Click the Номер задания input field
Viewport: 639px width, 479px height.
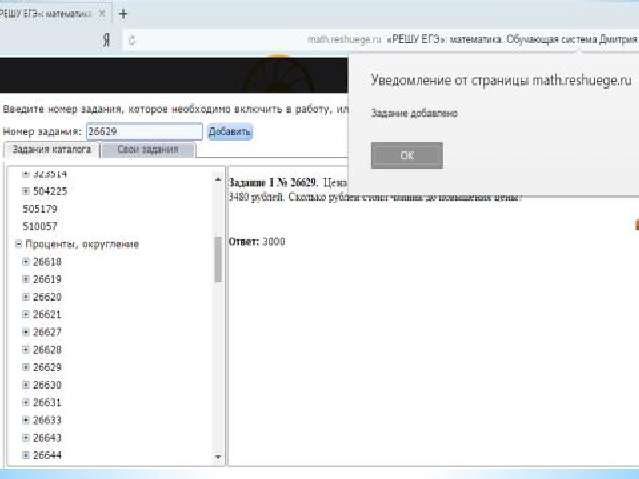(x=144, y=131)
